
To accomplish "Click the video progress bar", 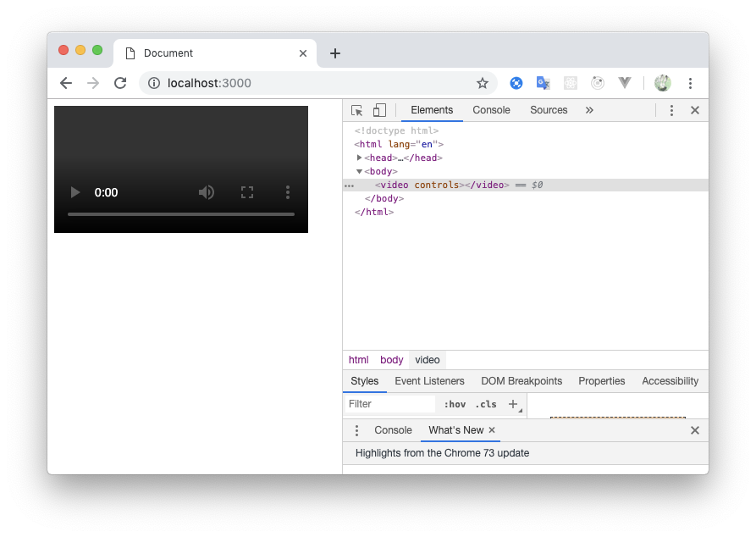I will coord(181,214).
